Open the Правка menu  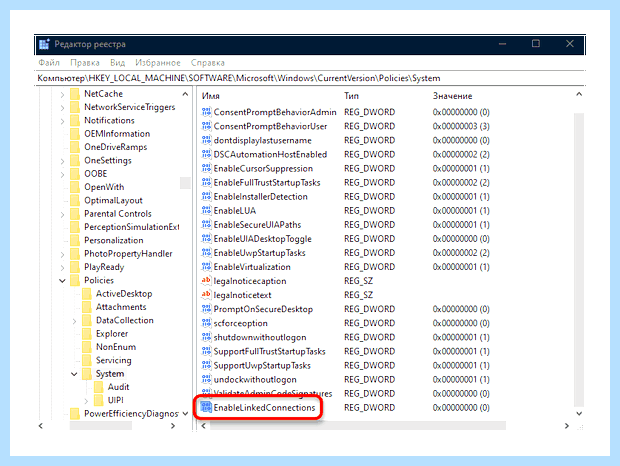pyautogui.click(x=85, y=62)
